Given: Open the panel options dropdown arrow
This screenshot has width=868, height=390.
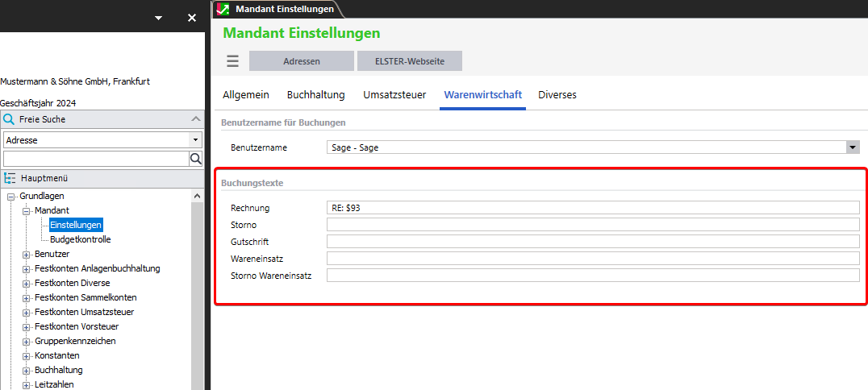Looking at the screenshot, I should point(158,18).
